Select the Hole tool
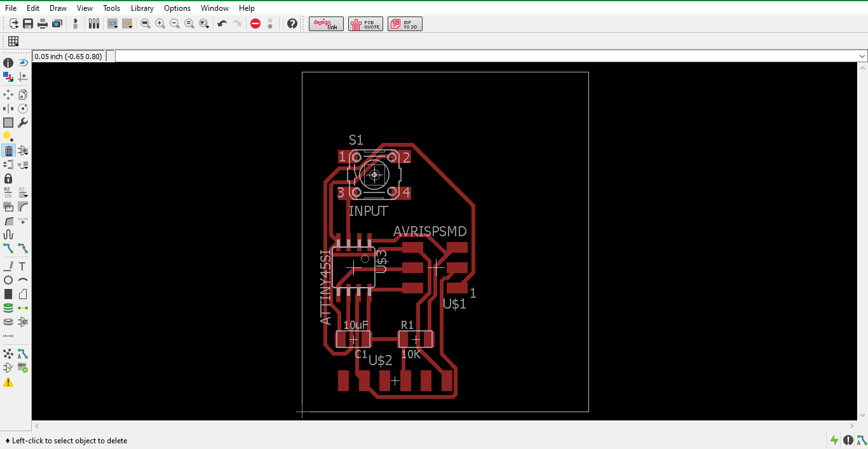 (x=8, y=322)
